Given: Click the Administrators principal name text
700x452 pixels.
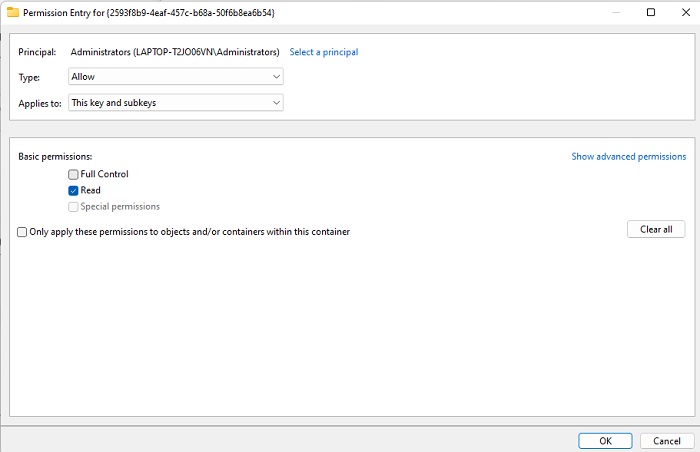Looking at the screenshot, I should pos(175,52).
